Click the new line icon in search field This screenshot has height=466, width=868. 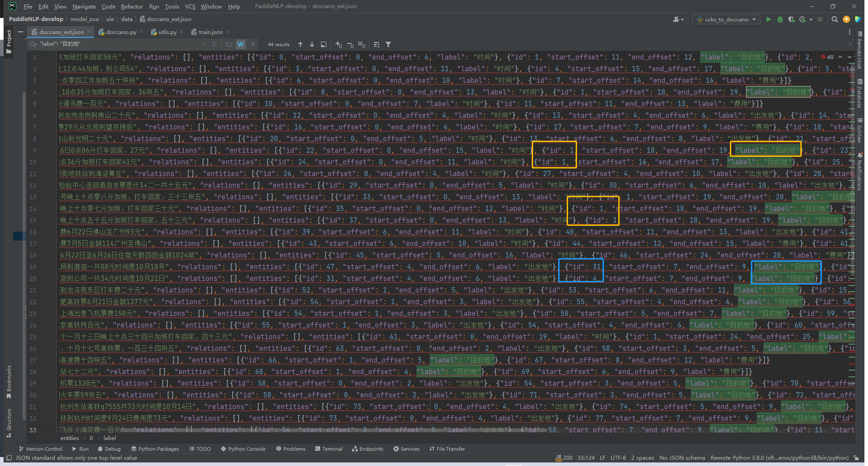pos(214,44)
